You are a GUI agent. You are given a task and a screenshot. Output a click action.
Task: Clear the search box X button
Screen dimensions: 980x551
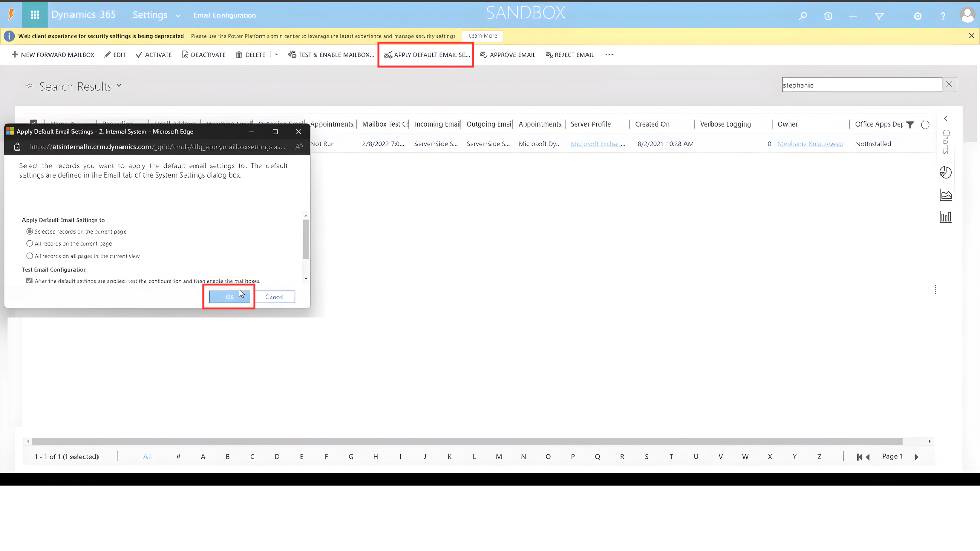point(949,84)
